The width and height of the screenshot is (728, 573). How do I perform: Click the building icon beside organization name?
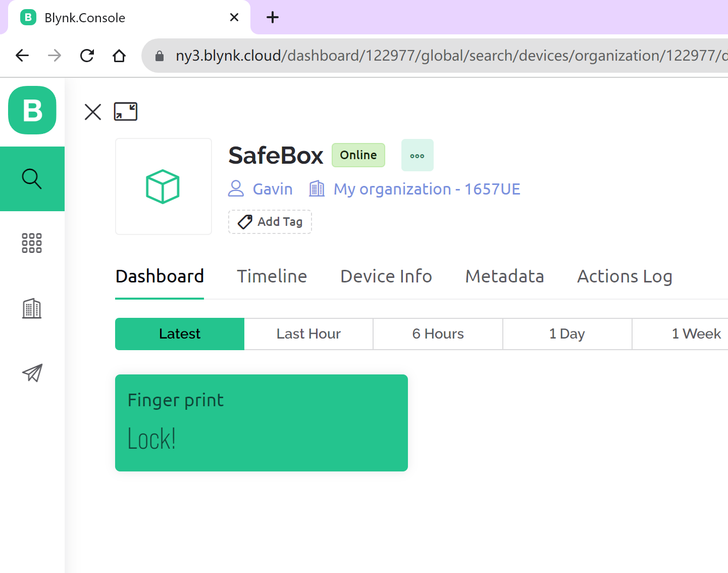pos(317,188)
